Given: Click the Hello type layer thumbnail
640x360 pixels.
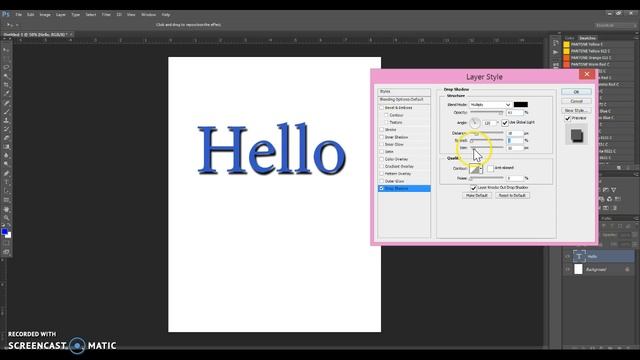Looking at the screenshot, I should tap(579, 256).
